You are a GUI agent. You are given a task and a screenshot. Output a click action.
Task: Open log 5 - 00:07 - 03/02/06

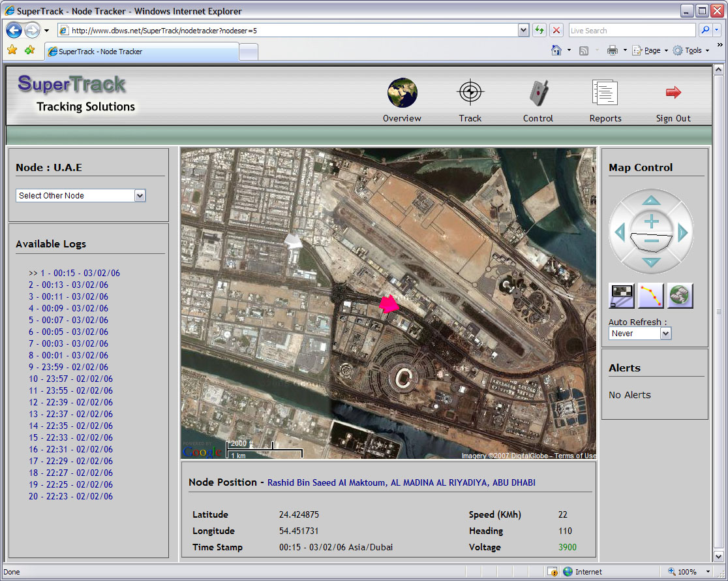[x=68, y=320]
